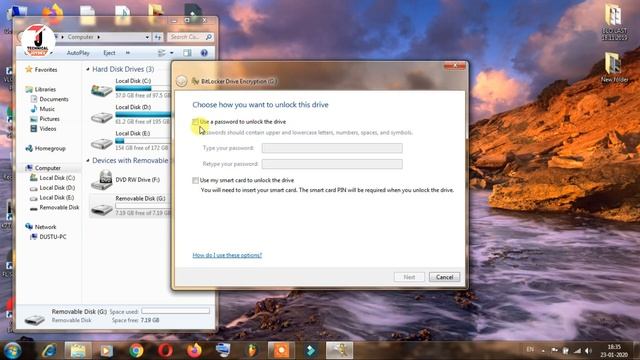Click the volume icon in system tray
640x360 pixels.
click(x=588, y=350)
